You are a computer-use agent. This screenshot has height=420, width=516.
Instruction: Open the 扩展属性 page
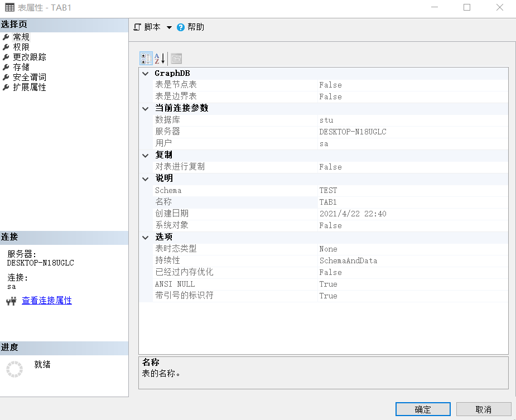[30, 87]
